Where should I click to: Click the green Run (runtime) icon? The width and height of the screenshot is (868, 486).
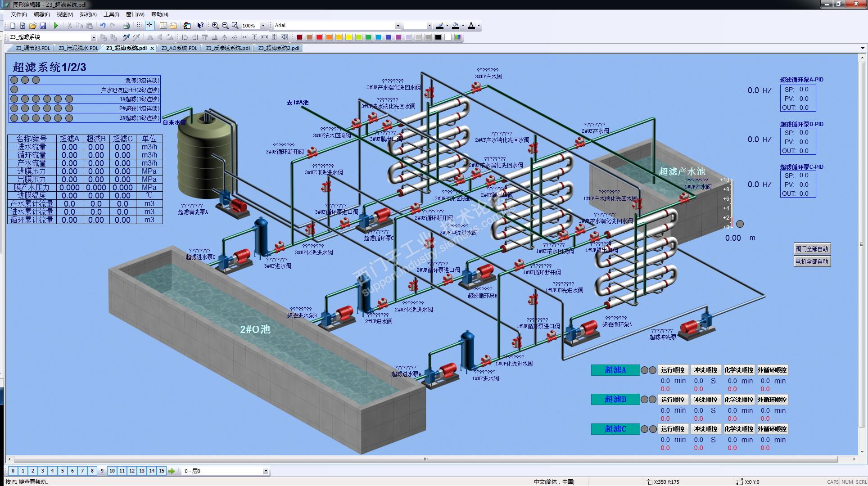coord(56,26)
